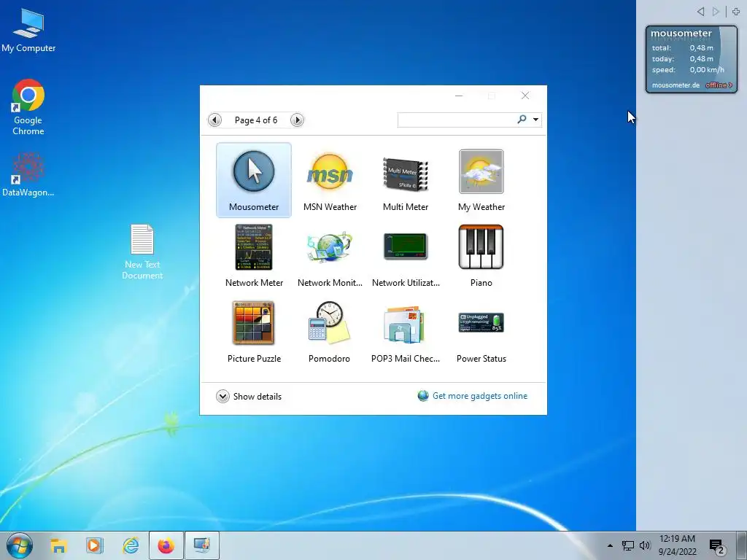Expand Show details section
This screenshot has height=560, width=747.
[x=249, y=396]
